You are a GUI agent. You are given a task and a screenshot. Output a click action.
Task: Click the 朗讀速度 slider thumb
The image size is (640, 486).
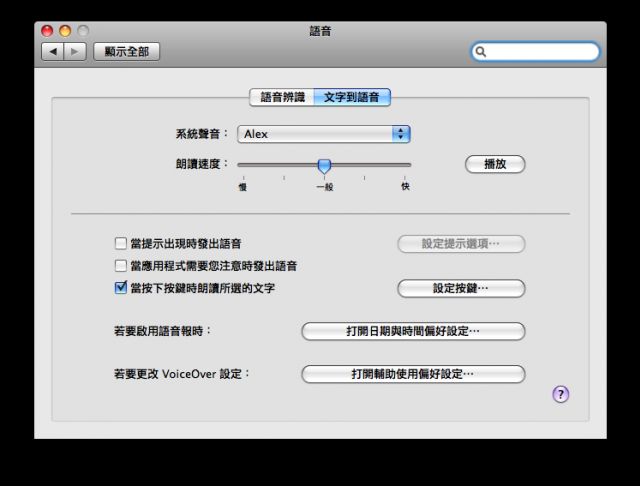(x=324, y=166)
